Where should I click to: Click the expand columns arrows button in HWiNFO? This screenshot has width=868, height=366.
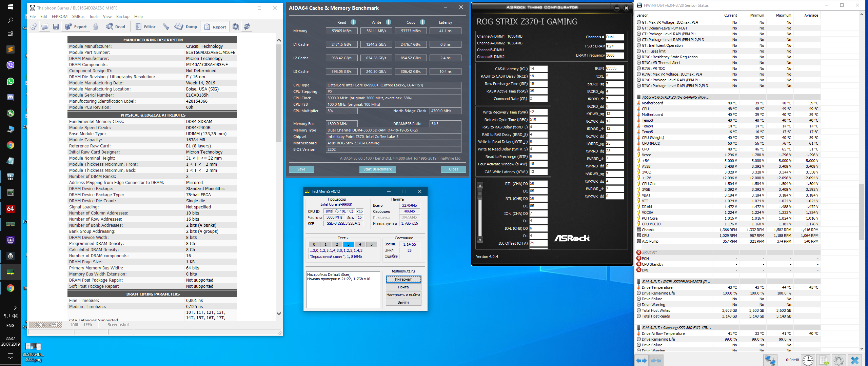[x=641, y=360]
